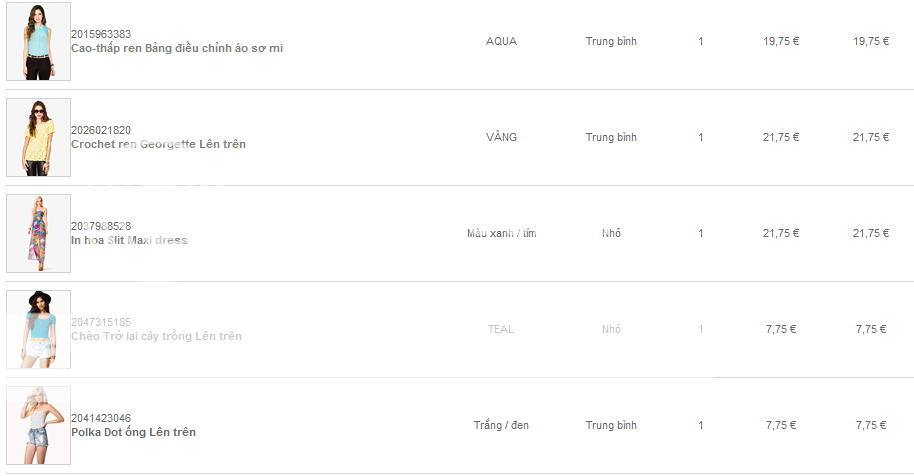Screen dimensions: 914x476
Task: Open the teal crop top thumbnail
Action: [x=38, y=330]
